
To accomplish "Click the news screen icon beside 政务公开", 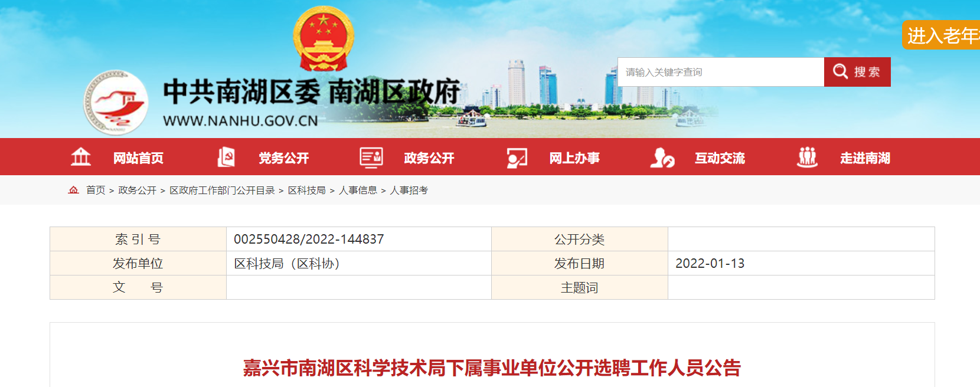I will point(371,158).
